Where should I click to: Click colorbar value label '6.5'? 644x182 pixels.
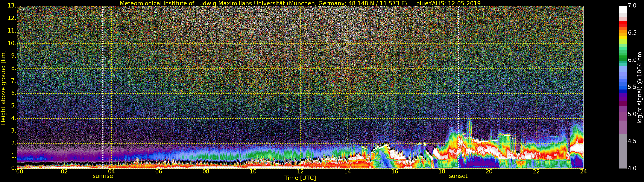pos(632,33)
